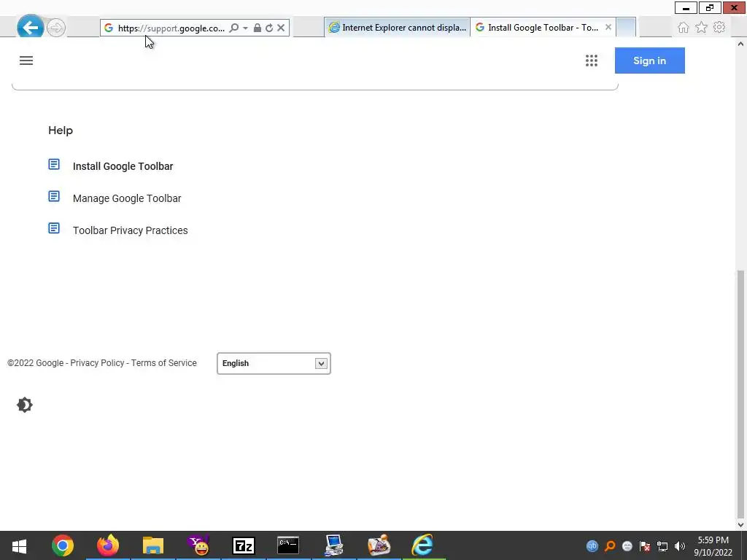Click the security lock icon in address bar
Viewport: 747px width, 560px height.
point(258,28)
